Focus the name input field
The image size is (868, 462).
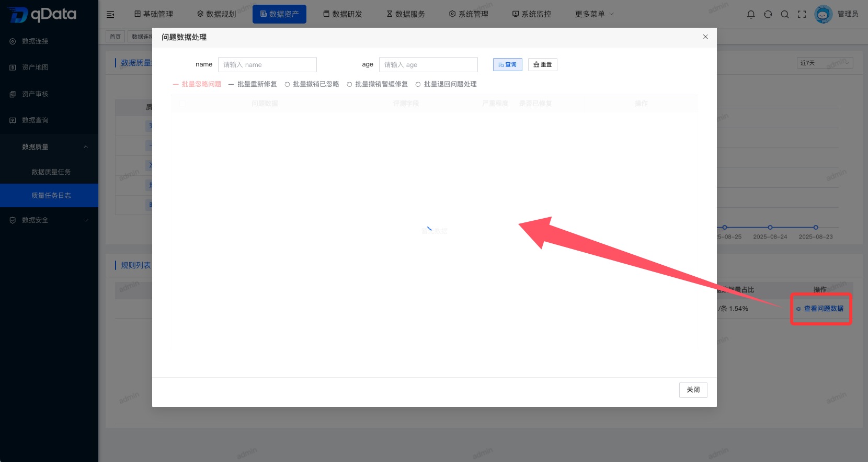coord(267,64)
